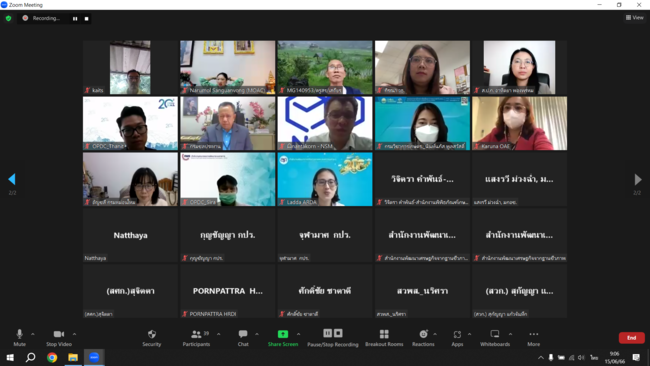Click the red End button

point(631,338)
